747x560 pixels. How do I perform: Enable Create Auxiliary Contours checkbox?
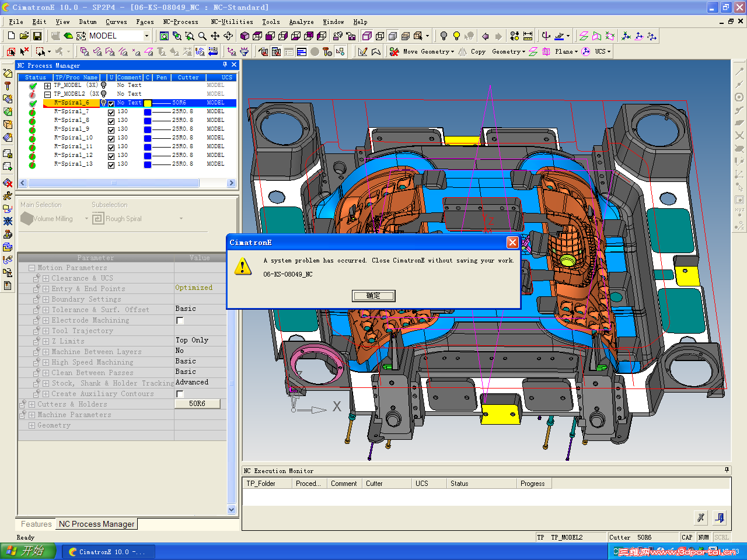point(180,394)
